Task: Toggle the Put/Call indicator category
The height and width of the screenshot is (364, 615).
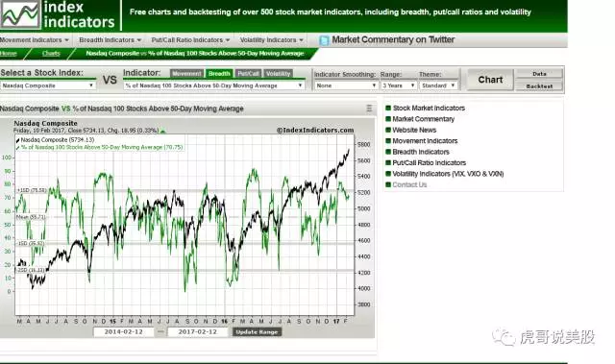Action: pos(248,73)
